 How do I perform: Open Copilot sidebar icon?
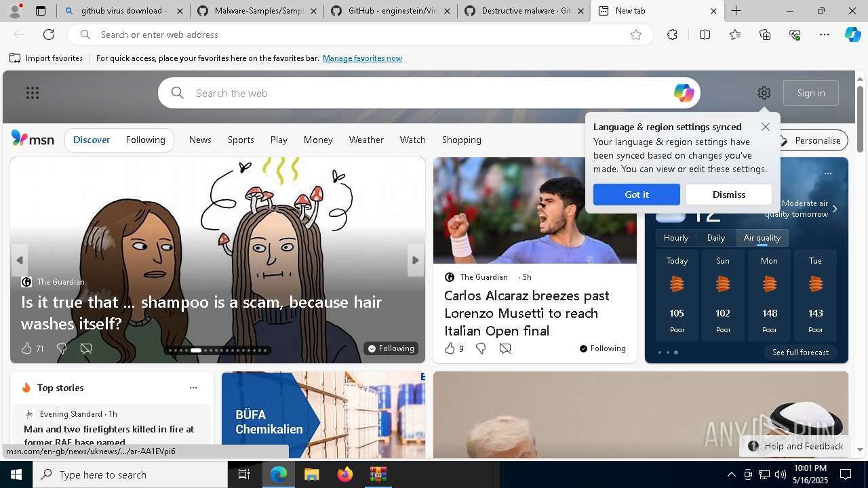click(852, 35)
